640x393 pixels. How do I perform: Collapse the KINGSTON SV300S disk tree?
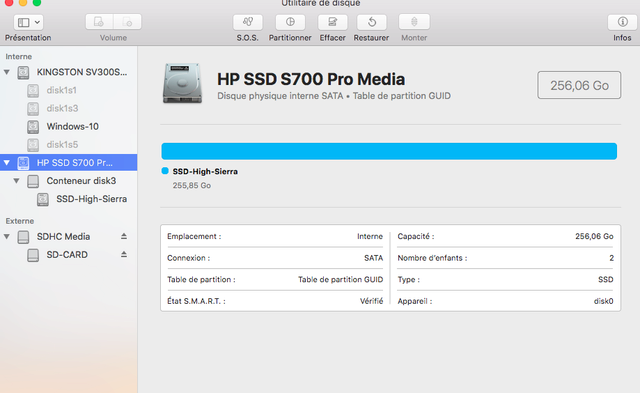tap(7, 72)
